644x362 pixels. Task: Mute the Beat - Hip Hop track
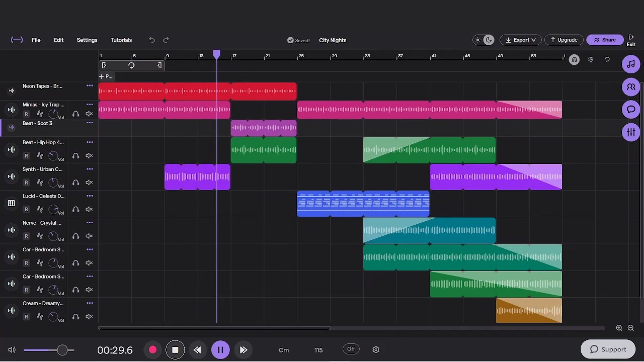click(x=89, y=156)
